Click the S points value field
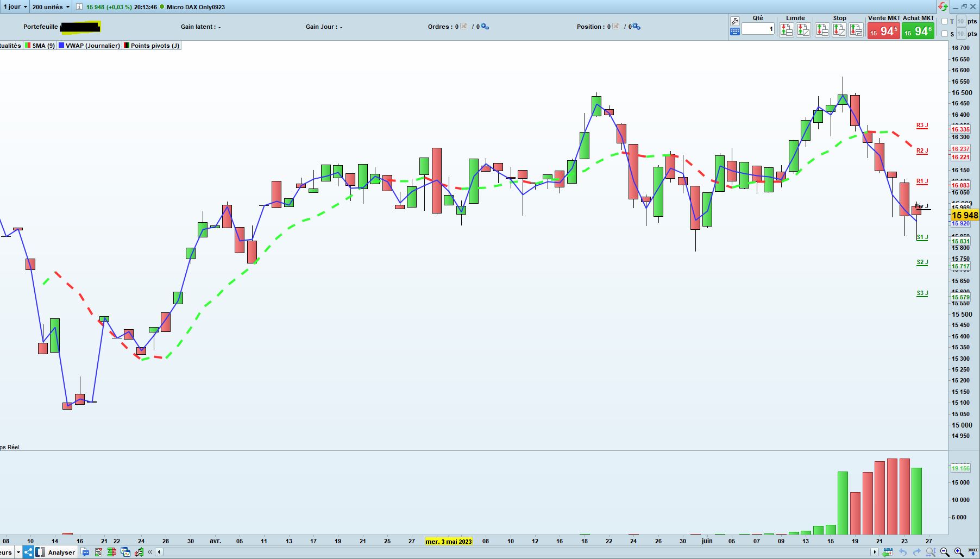Viewport: 980px width, 559px height. [x=960, y=34]
